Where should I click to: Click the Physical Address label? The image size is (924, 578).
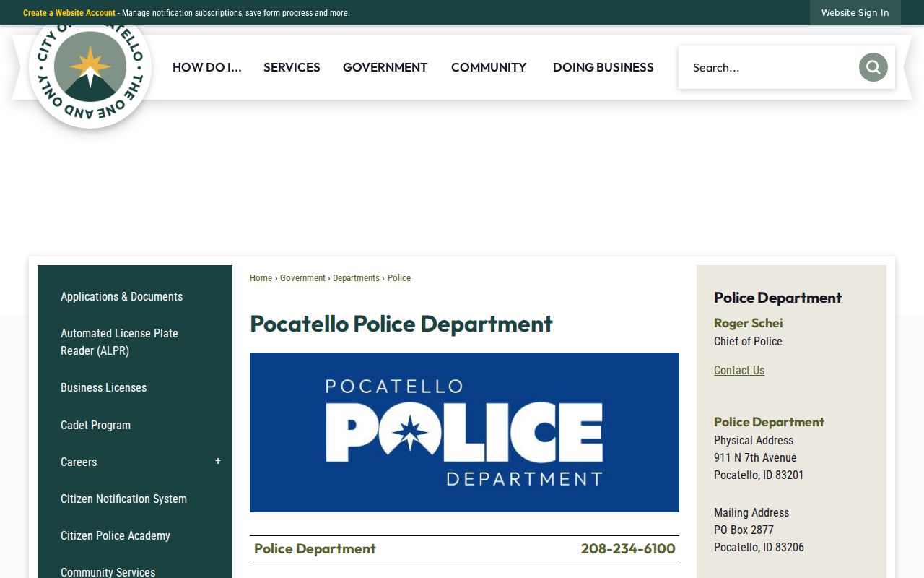point(754,440)
